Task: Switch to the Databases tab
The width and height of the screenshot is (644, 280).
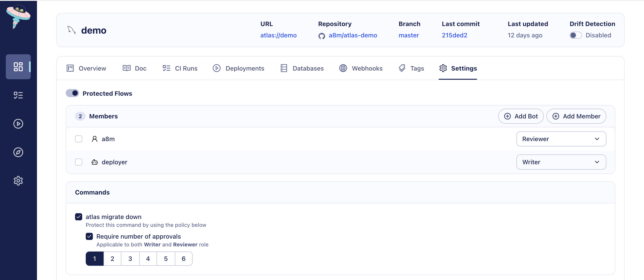Action: pyautogui.click(x=302, y=68)
